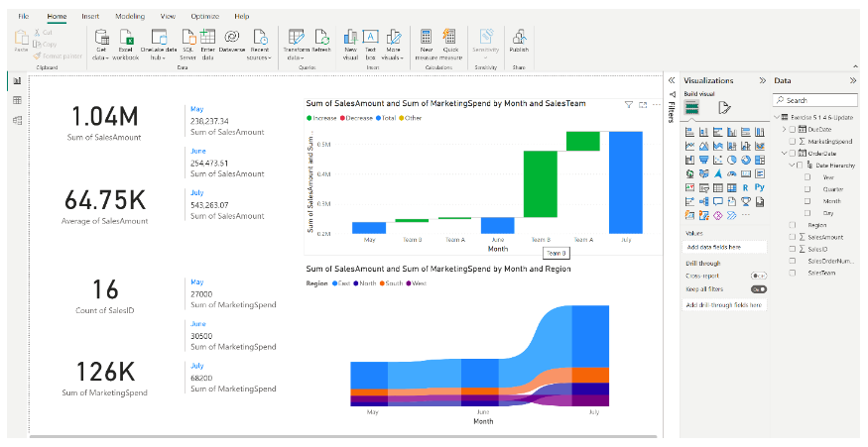Switch to Table view in left sidebar
The height and width of the screenshot is (447, 868).
pos(17,100)
